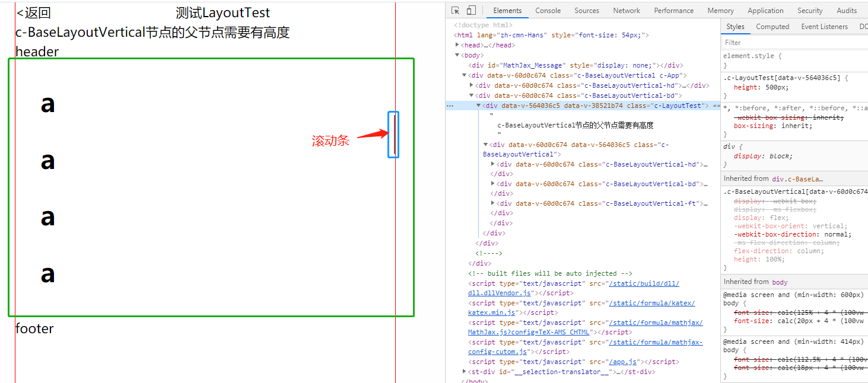Screen dimensions: 868x383
Task: Click the scrollbar highlighted in the blue box
Action: coord(393,135)
